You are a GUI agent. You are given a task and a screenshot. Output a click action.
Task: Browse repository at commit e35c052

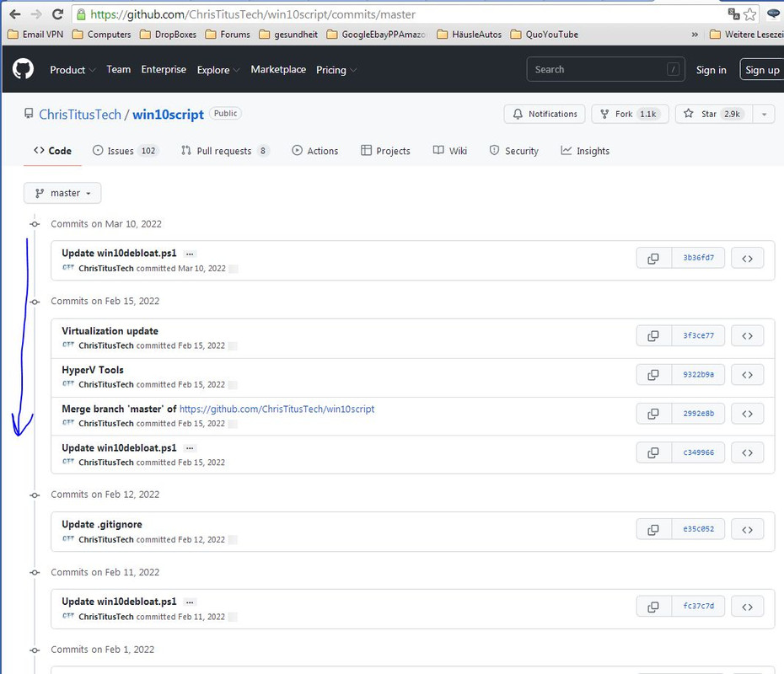[747, 530]
